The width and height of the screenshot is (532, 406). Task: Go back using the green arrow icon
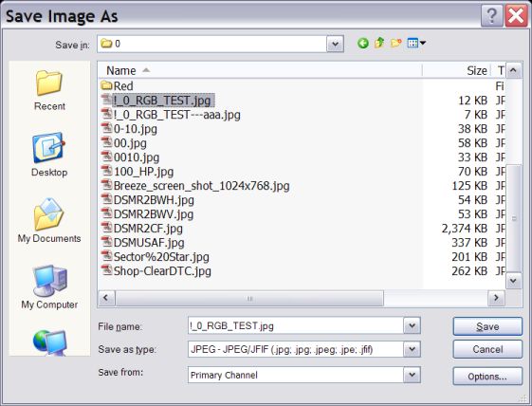point(362,43)
